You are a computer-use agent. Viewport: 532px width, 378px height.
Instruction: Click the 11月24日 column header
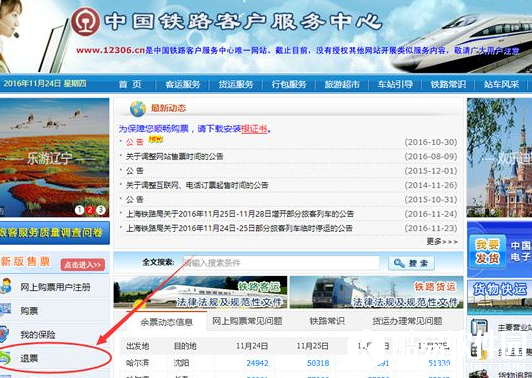(252, 346)
